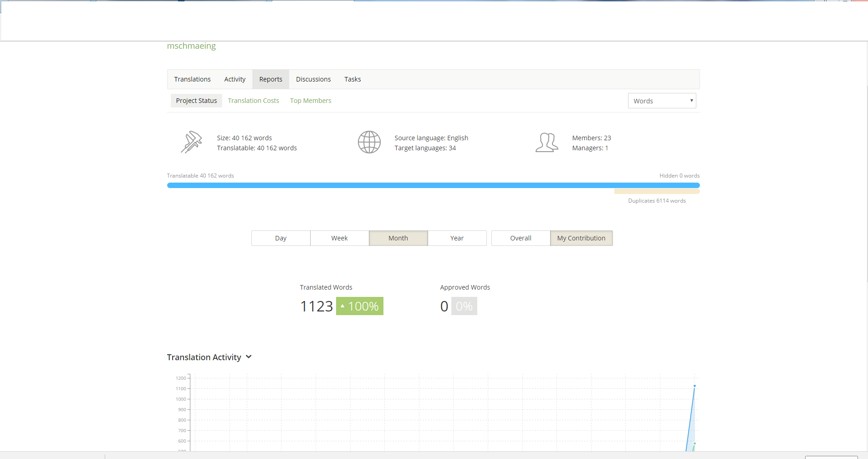Image resolution: width=868 pixels, height=459 pixels.
Task: Click the globe languages icon
Action: pyautogui.click(x=369, y=142)
